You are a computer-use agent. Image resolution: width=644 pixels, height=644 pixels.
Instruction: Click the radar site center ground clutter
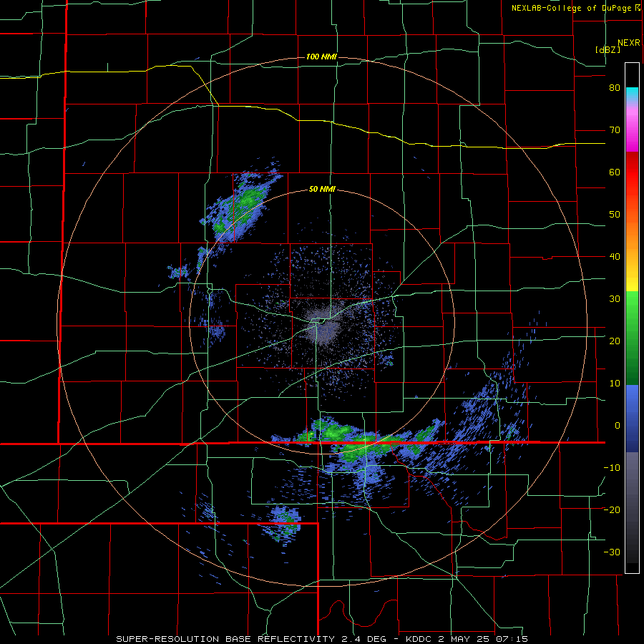[324, 323]
